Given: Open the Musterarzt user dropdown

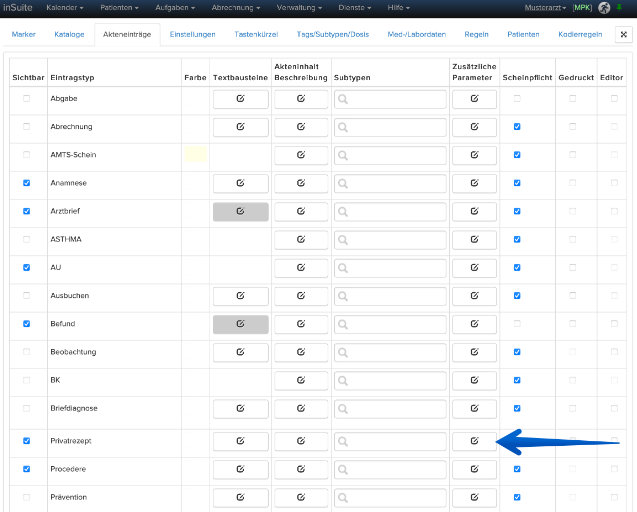Looking at the screenshot, I should pos(545,8).
